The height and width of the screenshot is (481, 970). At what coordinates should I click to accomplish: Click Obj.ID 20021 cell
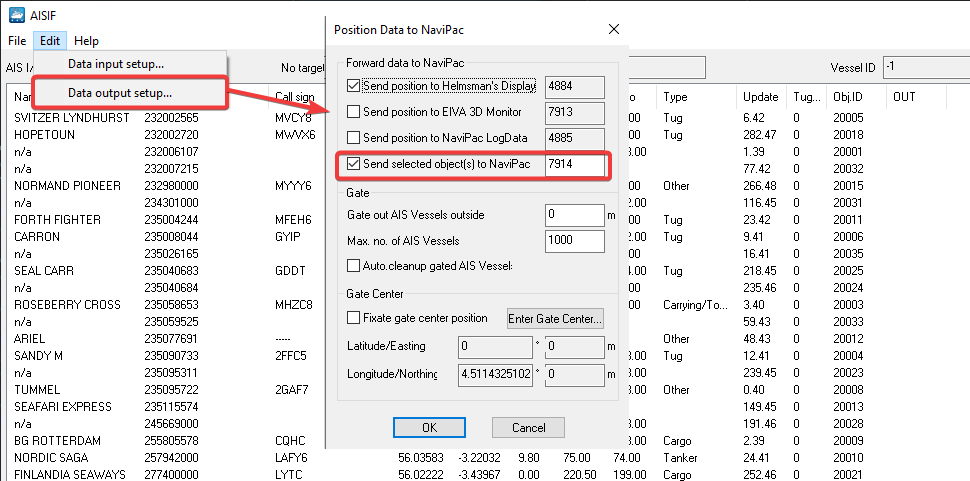tap(848, 475)
